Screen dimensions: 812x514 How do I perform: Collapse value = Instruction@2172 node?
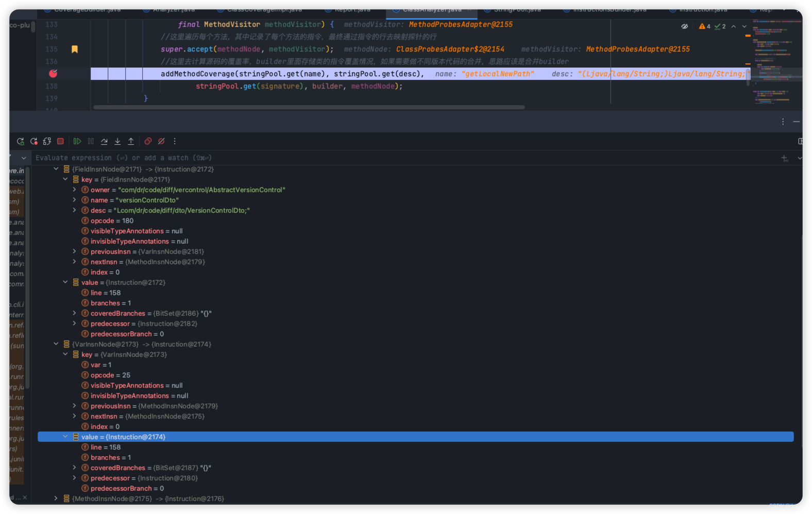65,282
